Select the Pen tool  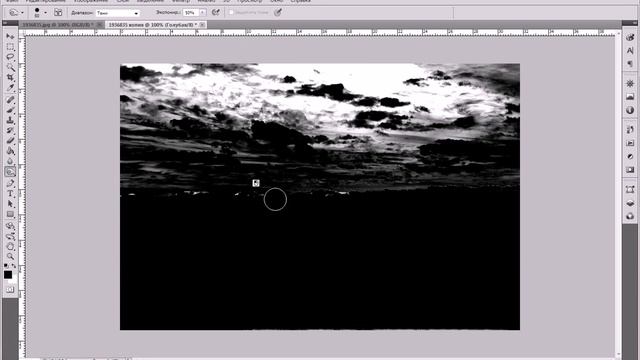[10, 183]
